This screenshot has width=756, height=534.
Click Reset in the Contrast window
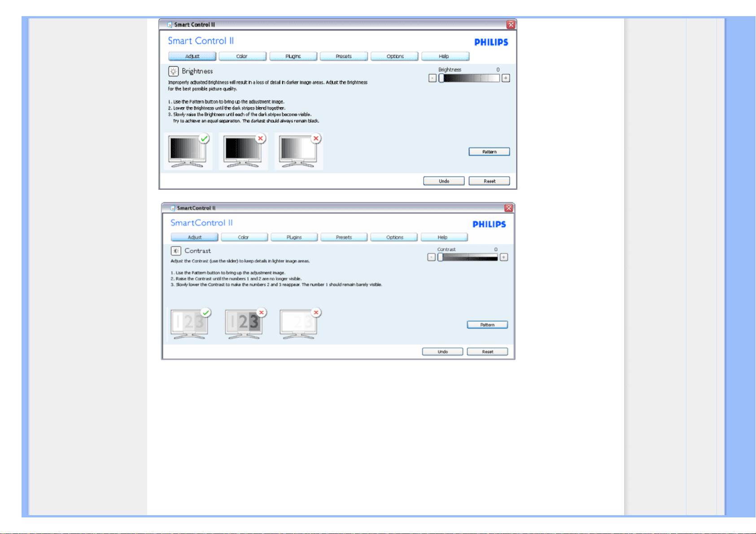(x=487, y=352)
